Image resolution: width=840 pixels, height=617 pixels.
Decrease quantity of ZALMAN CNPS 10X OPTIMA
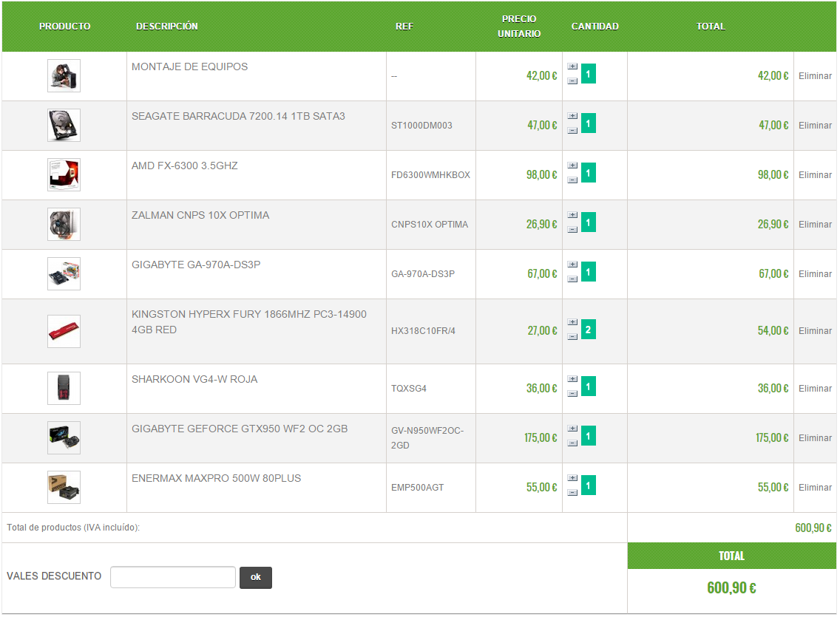[572, 230]
